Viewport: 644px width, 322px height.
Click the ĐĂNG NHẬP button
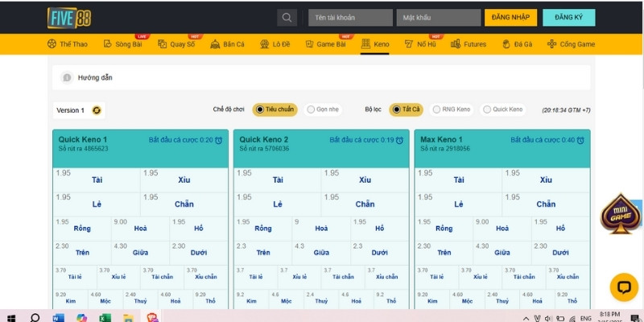[x=510, y=18]
